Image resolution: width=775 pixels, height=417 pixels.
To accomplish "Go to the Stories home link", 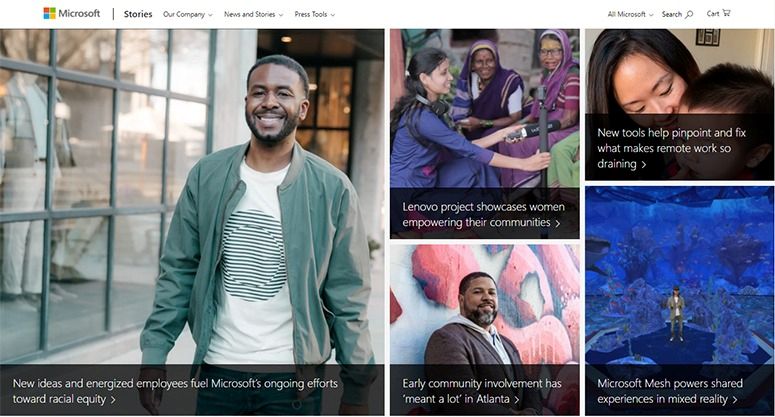I will pos(138,14).
